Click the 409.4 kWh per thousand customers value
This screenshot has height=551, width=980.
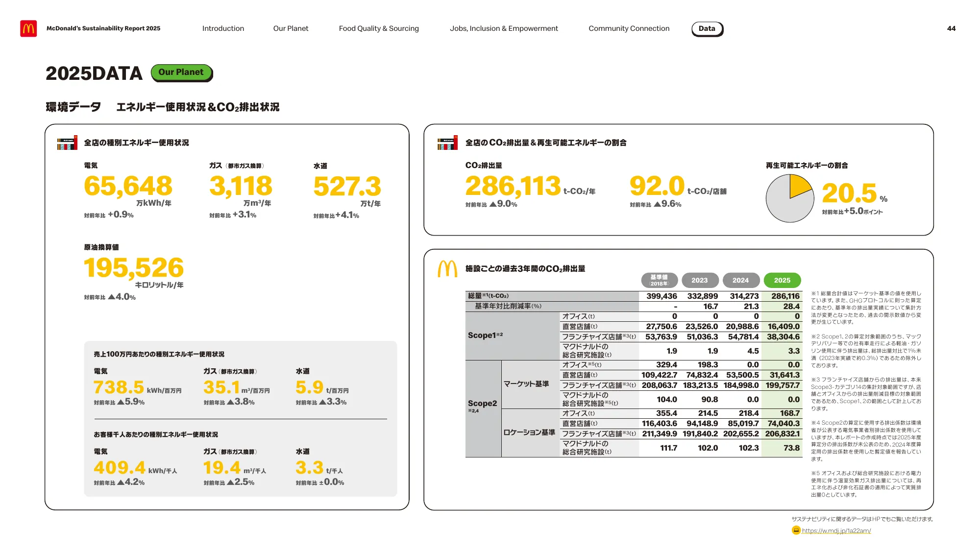tap(120, 468)
